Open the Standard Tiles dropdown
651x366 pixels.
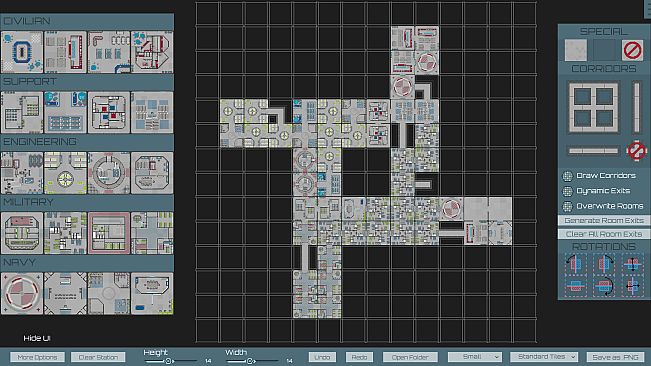(544, 357)
